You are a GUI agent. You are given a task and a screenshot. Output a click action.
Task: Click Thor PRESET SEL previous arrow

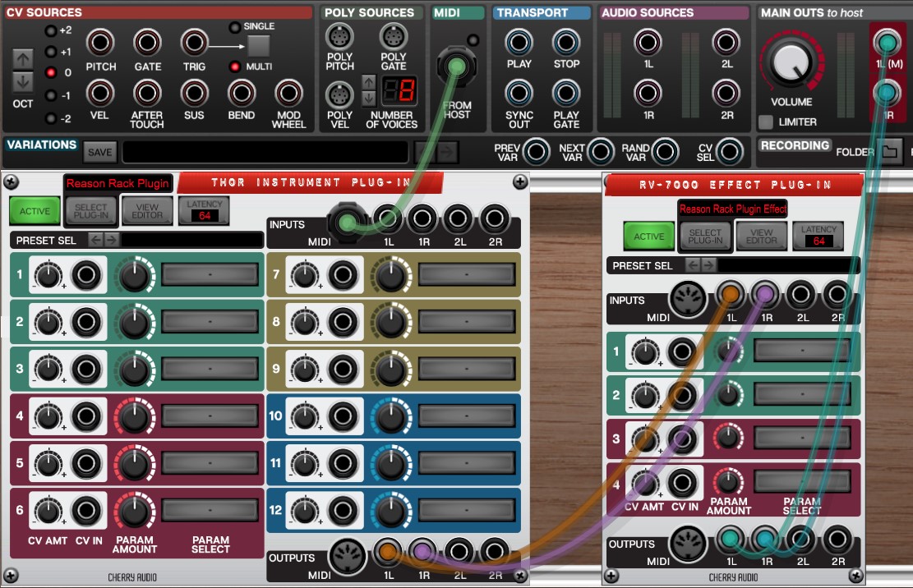[x=95, y=239]
